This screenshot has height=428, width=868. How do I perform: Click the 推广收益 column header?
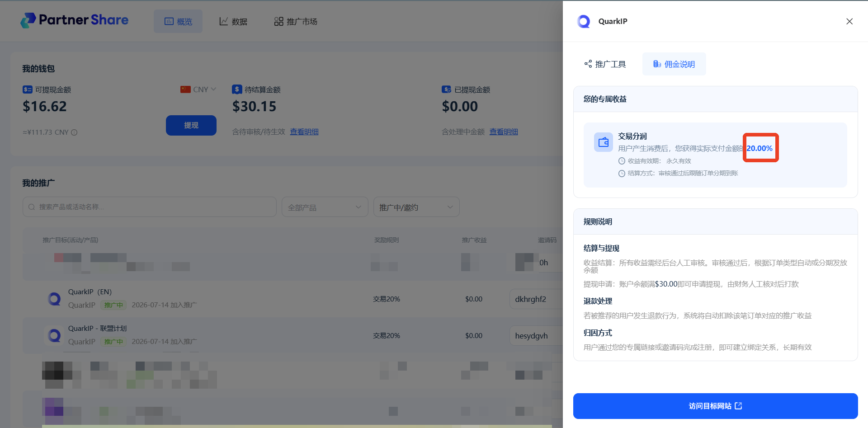click(474, 240)
